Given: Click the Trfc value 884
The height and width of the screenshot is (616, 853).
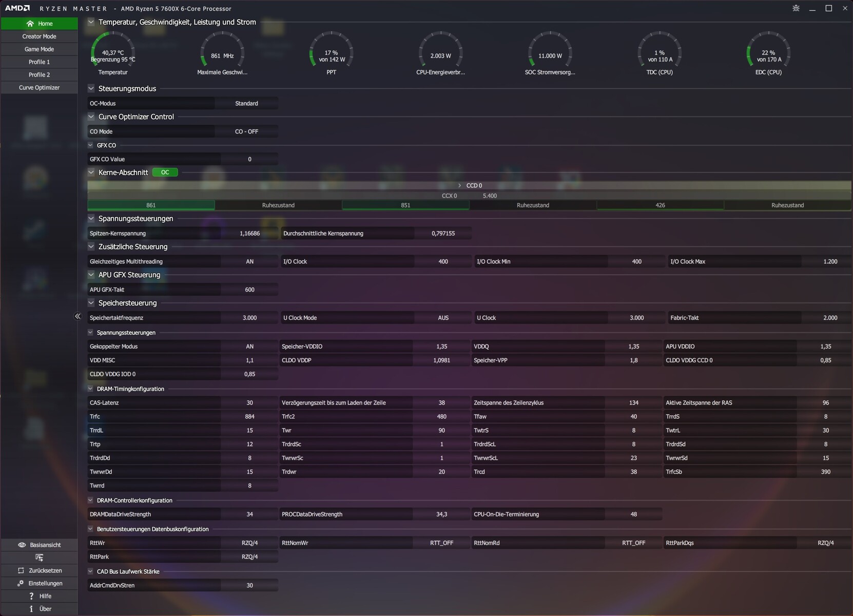Looking at the screenshot, I should [250, 416].
